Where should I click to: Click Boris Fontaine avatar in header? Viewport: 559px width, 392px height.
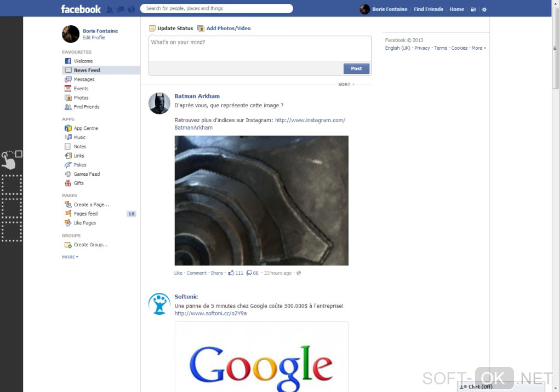coord(364,9)
